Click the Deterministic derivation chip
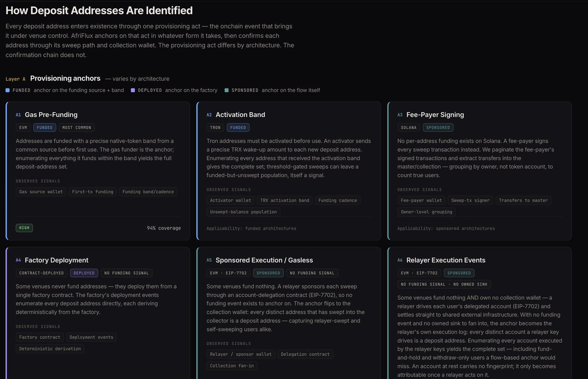588x379 pixels. pyautogui.click(x=50, y=349)
